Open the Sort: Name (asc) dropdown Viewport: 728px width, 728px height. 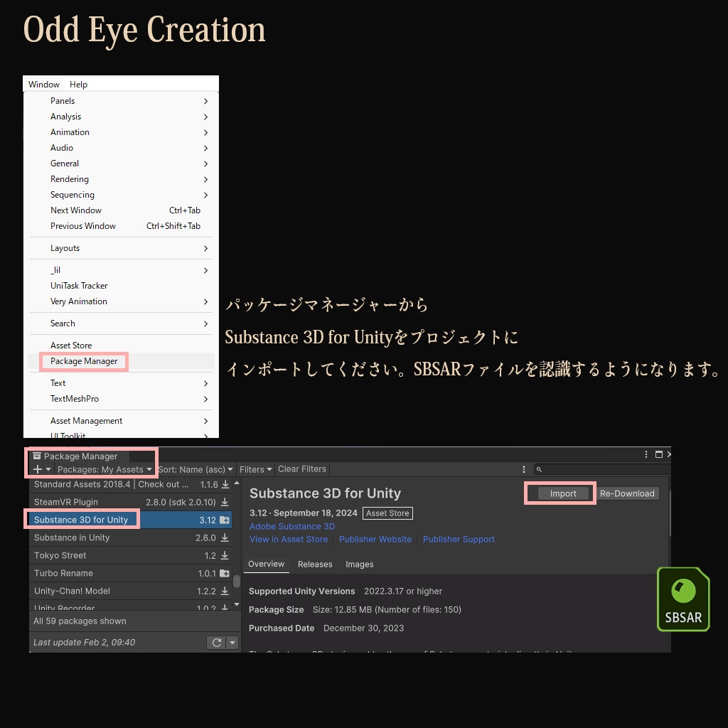click(x=196, y=469)
